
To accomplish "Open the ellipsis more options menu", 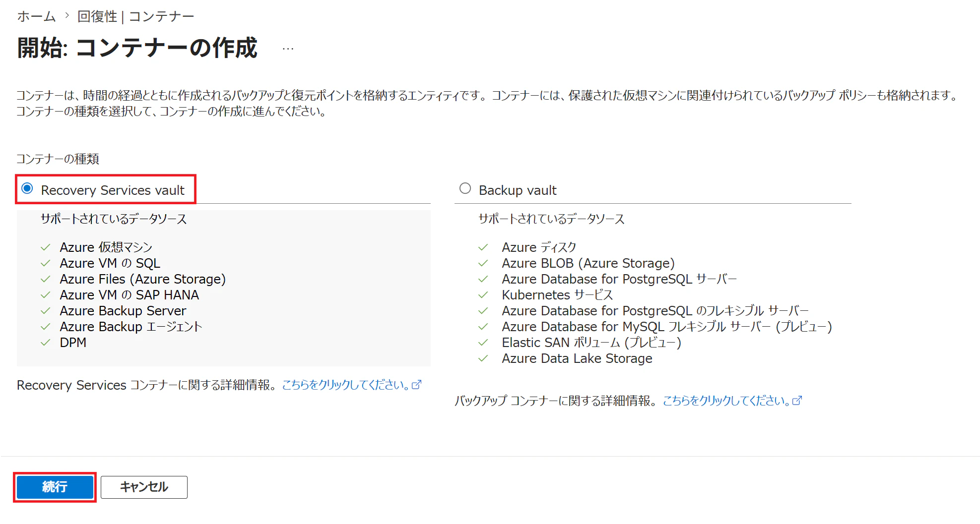I will click(x=288, y=49).
